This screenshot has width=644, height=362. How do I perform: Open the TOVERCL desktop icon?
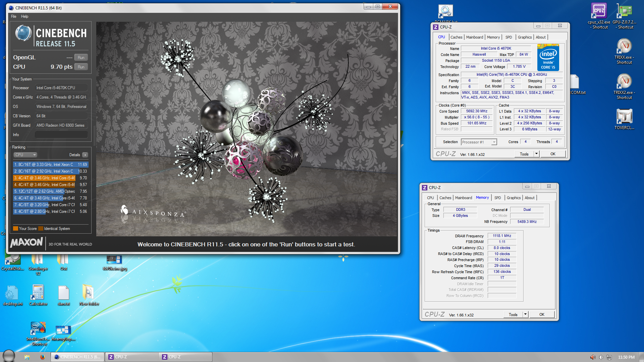pyautogui.click(x=624, y=116)
